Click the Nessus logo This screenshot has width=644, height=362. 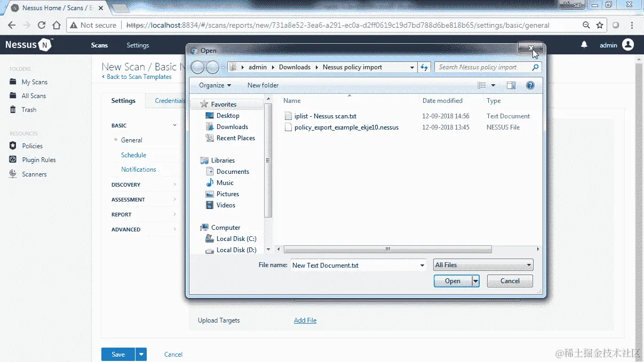pyautogui.click(x=28, y=45)
